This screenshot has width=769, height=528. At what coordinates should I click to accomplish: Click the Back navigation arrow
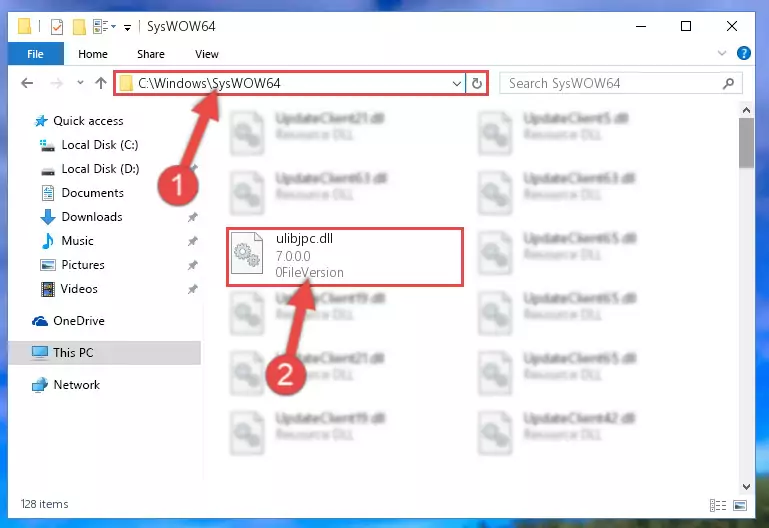(x=27, y=83)
